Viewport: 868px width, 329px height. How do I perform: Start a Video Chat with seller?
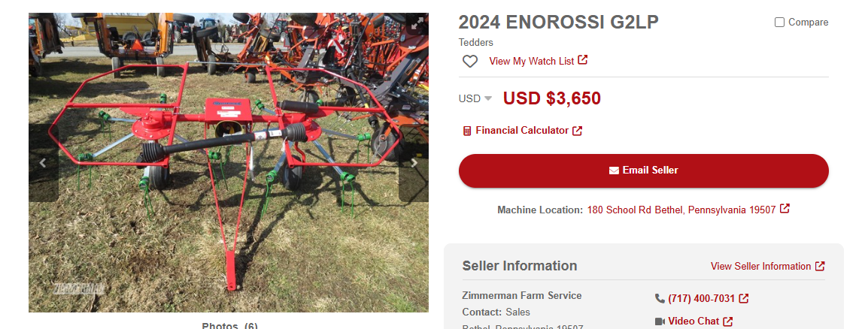693,321
